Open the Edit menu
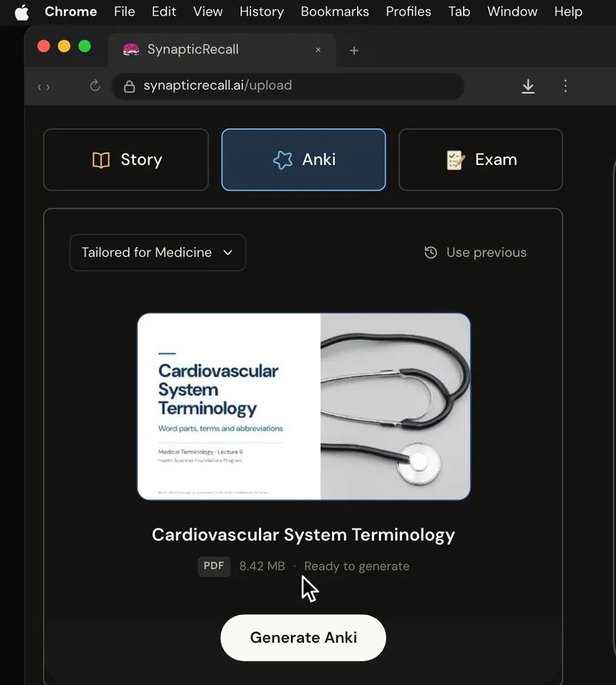Image resolution: width=616 pixels, height=685 pixels. coord(164,12)
